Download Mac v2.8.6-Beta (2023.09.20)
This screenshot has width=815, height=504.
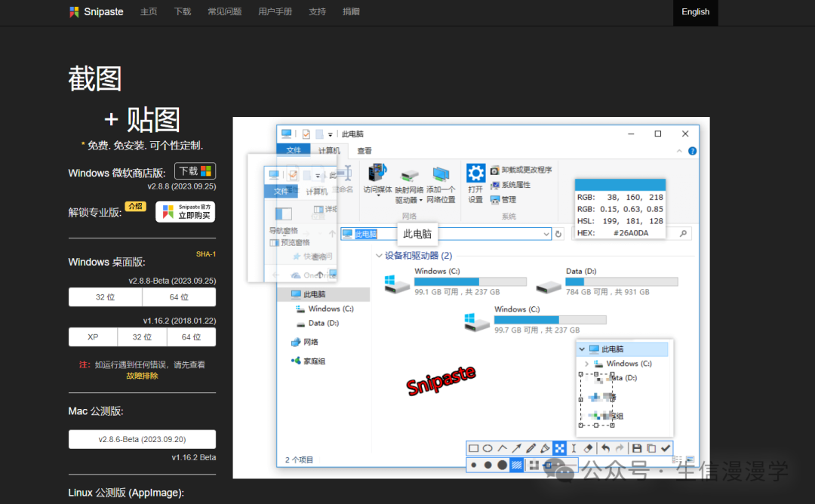point(142,440)
